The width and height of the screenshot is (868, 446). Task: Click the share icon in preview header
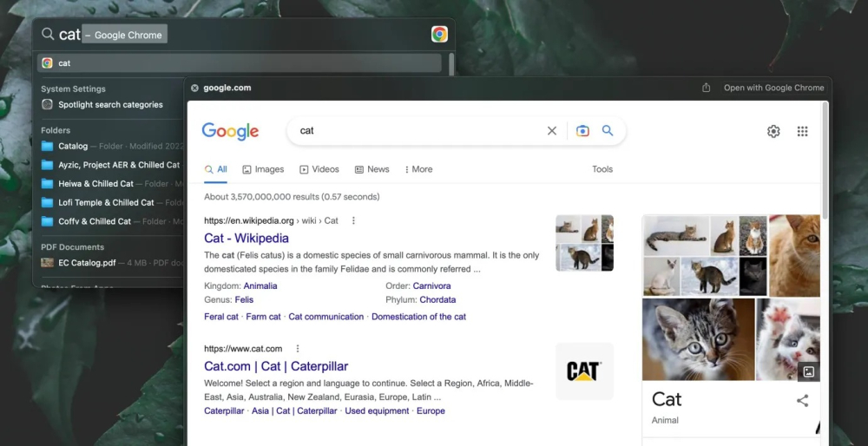point(707,88)
